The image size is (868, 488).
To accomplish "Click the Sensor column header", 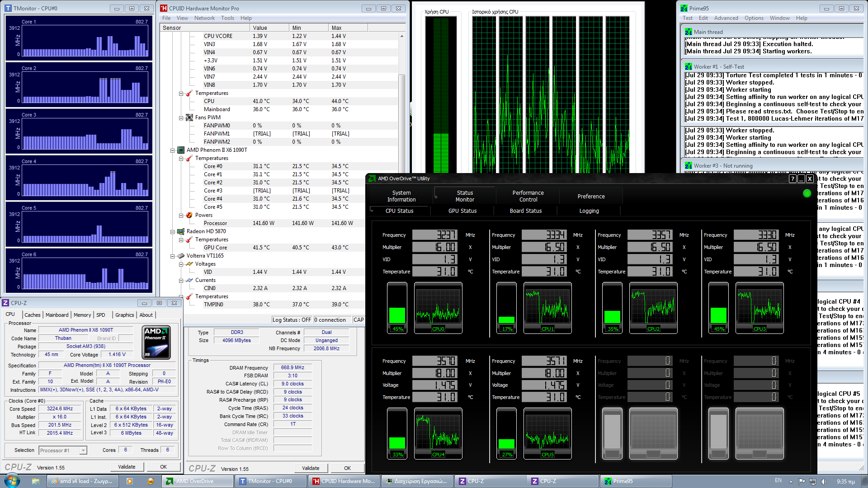I will tap(205, 28).
